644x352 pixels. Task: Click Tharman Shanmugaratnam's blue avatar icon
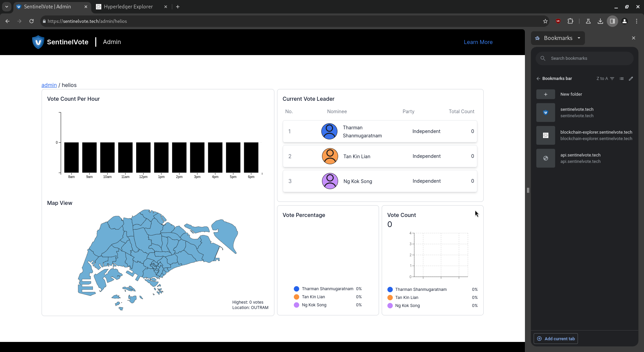click(x=329, y=131)
